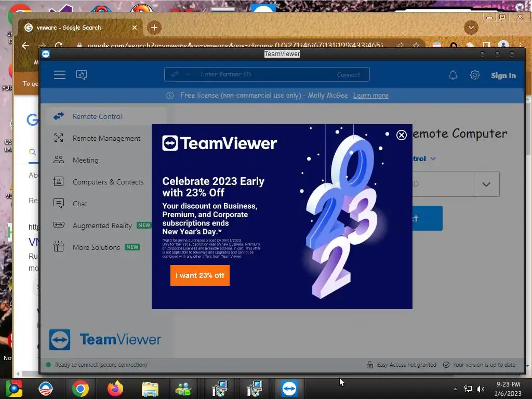Image resolution: width=532 pixels, height=399 pixels.
Task: Select Remote Management in the sidebar
Action: pos(107,138)
